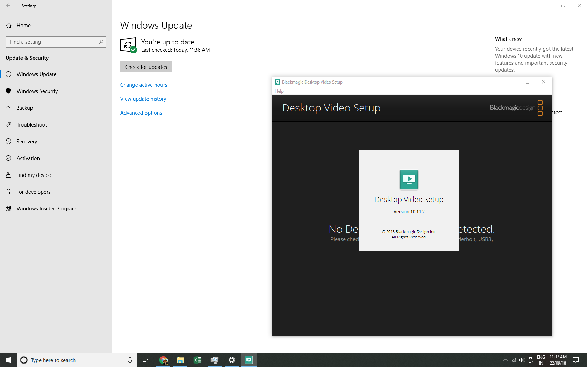The width and height of the screenshot is (588, 367).
Task: Open View update history link
Action: [x=143, y=99]
